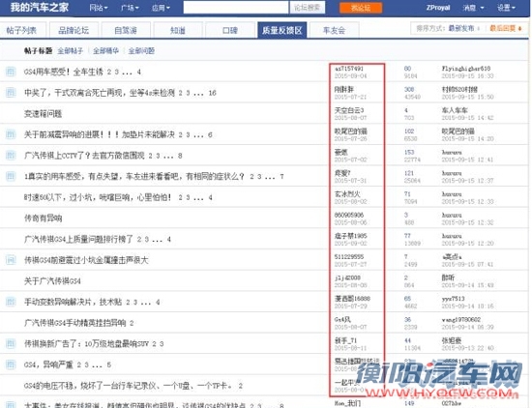Open thread 广汽传祺上CCTV了

pyautogui.click(x=84, y=156)
